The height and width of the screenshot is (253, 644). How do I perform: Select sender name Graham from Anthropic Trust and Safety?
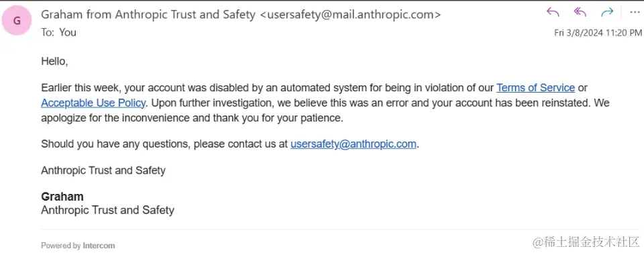[x=148, y=15]
